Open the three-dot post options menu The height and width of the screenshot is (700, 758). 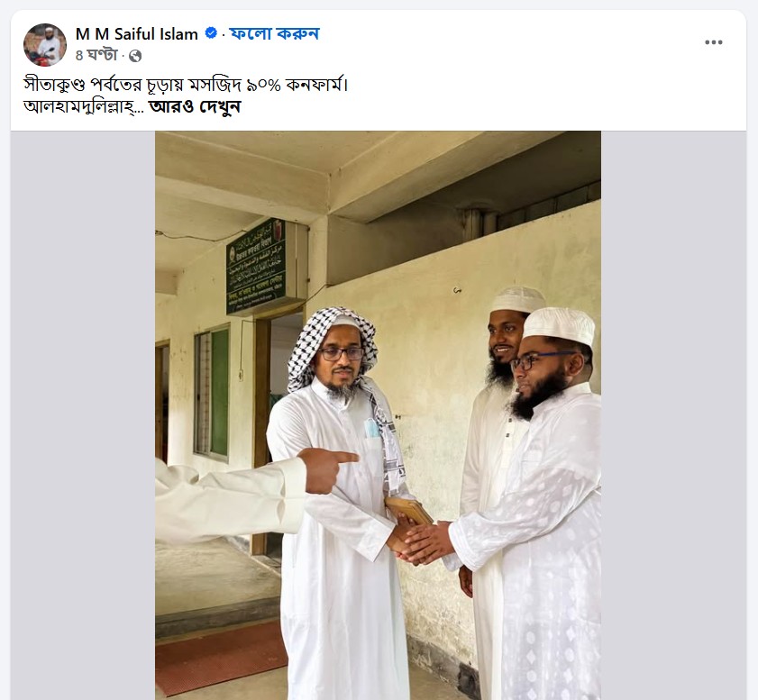coord(714,42)
